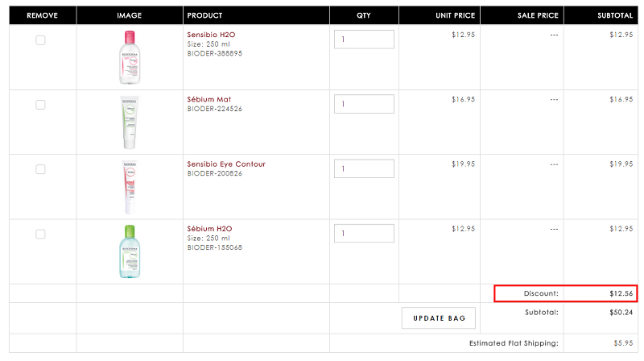Open the Sensibio Eye Contour product link
The height and width of the screenshot is (361, 644).
click(226, 164)
